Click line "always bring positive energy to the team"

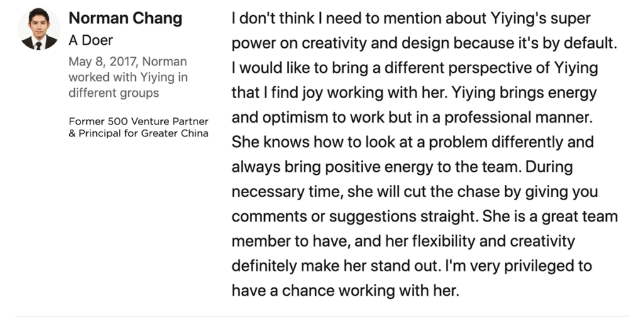pyautogui.click(x=402, y=167)
